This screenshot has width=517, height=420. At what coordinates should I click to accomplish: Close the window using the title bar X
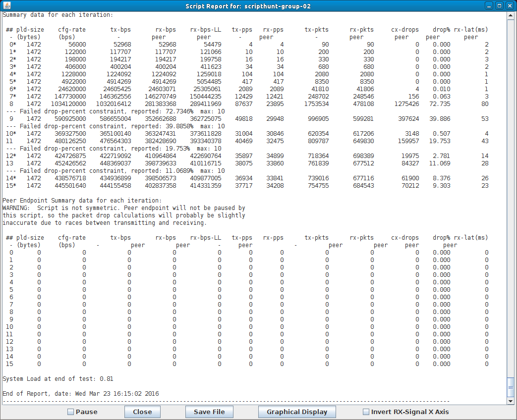(x=510, y=6)
